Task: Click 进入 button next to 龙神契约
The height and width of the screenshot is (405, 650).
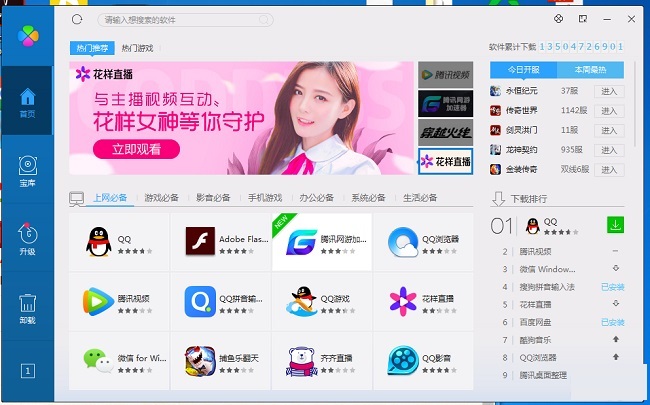Action: 608,149
